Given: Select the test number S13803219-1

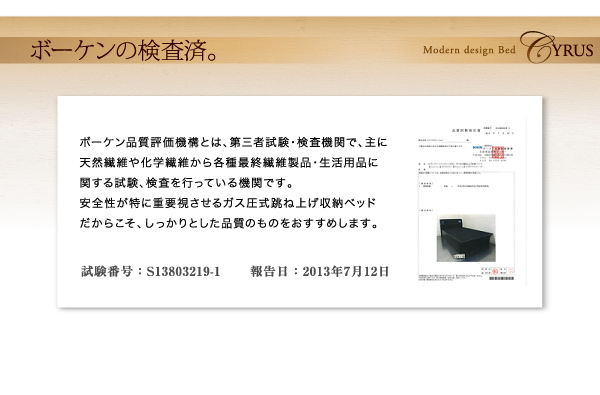Looking at the screenshot, I should click(183, 271).
